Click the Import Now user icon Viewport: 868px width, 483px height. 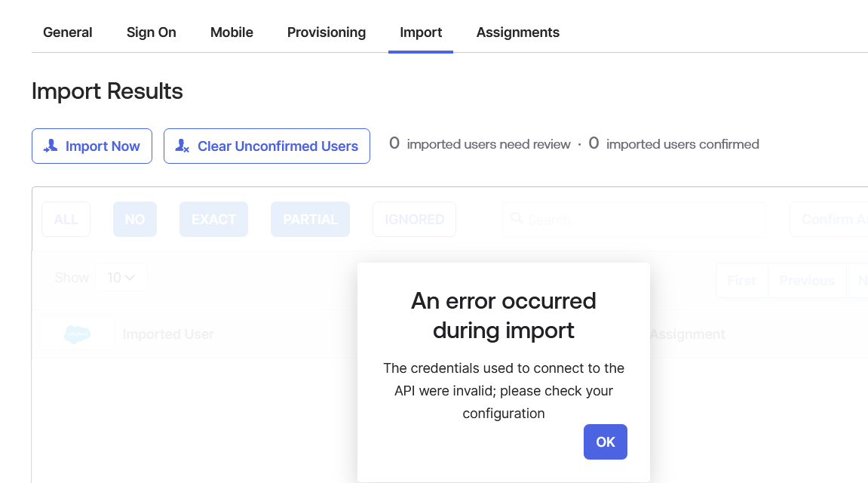(x=51, y=146)
